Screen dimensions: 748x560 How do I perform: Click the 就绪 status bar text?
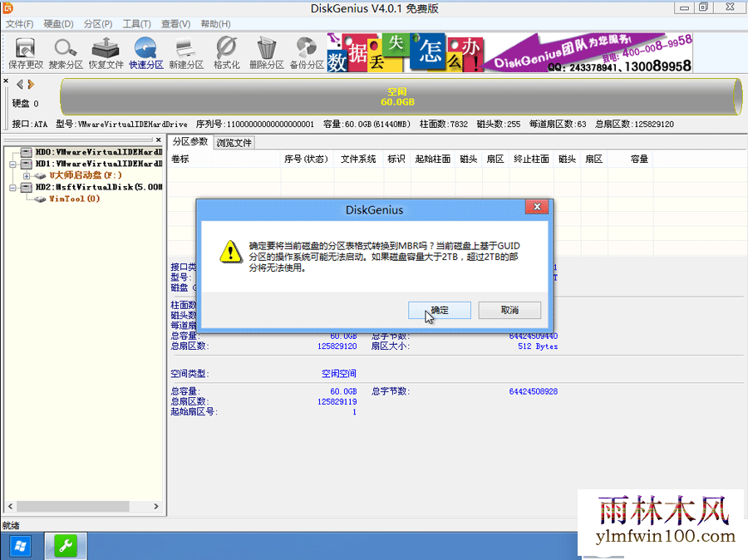pos(11,526)
